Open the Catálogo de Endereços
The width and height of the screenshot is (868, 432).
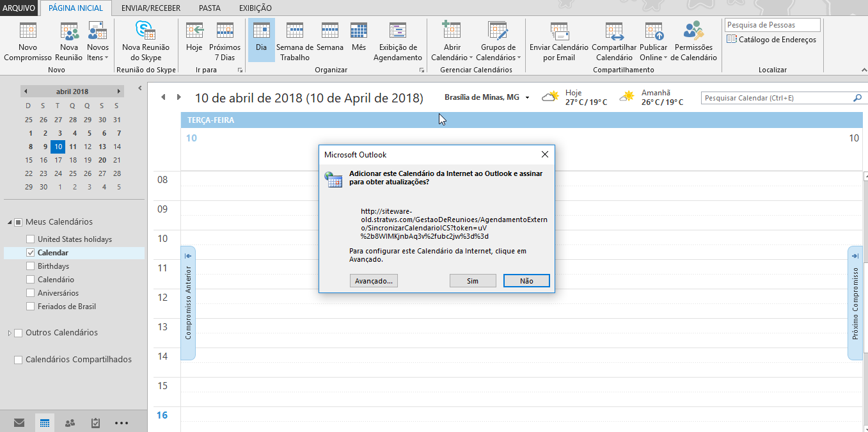click(x=772, y=40)
